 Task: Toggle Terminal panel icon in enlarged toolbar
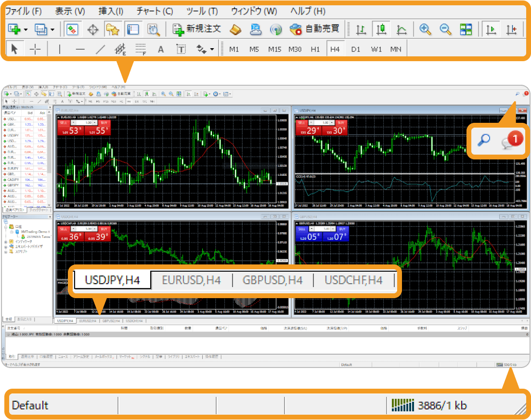(x=133, y=29)
